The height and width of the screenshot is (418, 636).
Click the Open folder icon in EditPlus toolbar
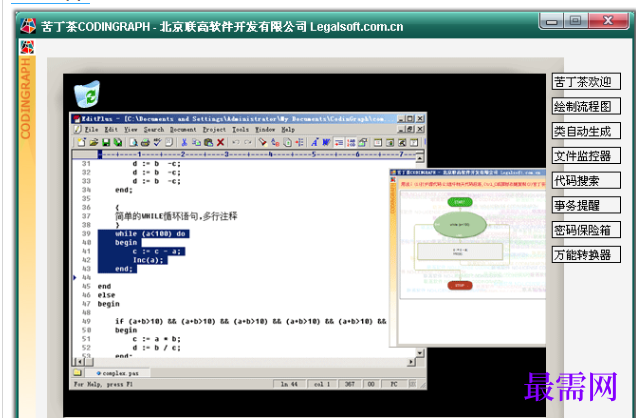94,142
